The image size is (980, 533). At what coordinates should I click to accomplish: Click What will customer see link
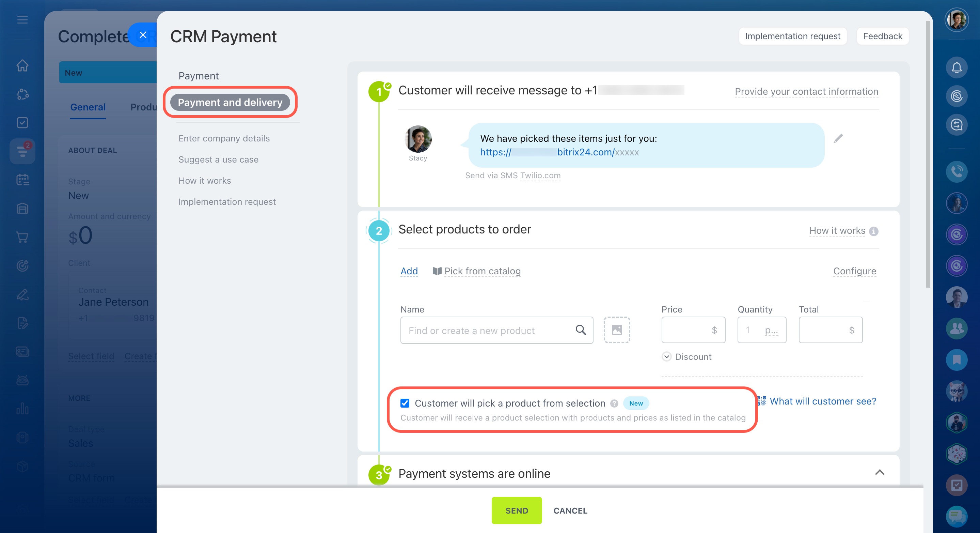[822, 401]
